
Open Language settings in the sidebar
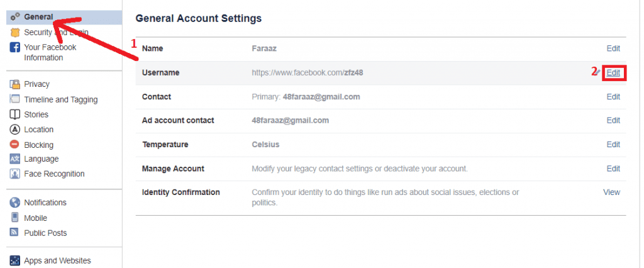coord(41,159)
